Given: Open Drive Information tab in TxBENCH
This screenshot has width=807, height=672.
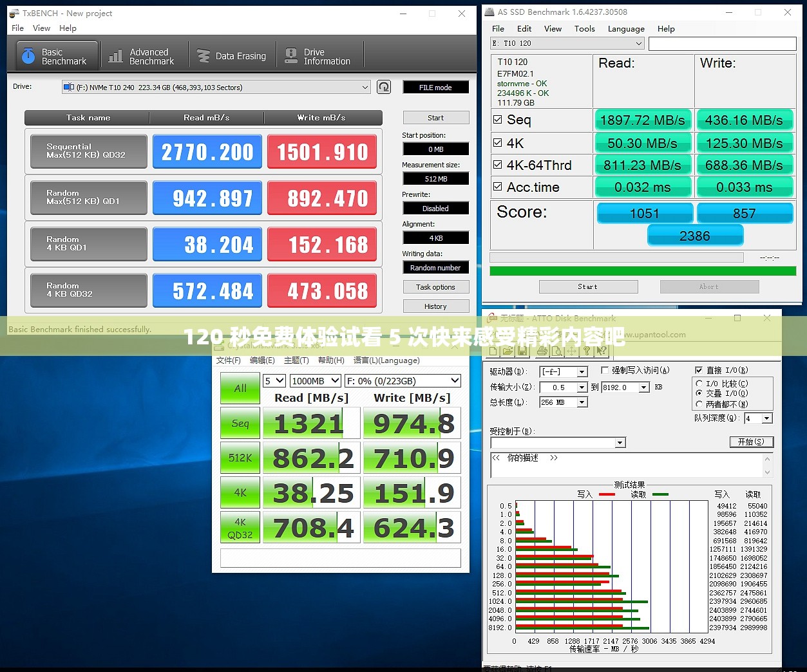Looking at the screenshot, I should [319, 56].
